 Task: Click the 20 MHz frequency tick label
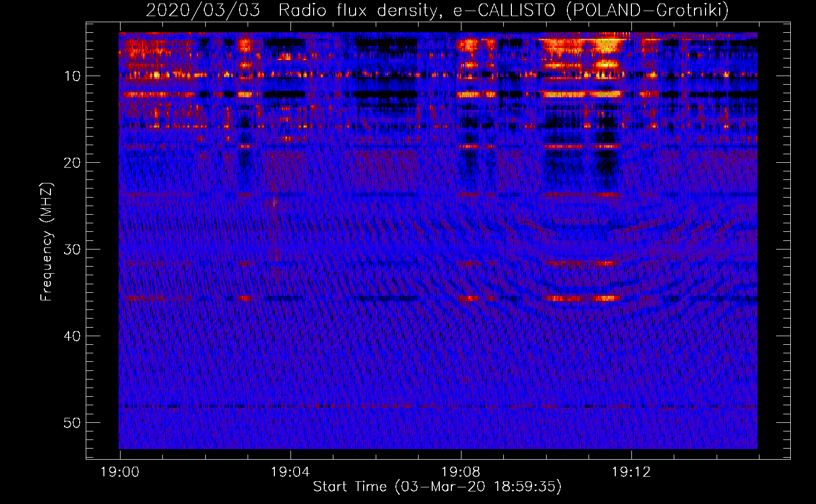coord(73,163)
